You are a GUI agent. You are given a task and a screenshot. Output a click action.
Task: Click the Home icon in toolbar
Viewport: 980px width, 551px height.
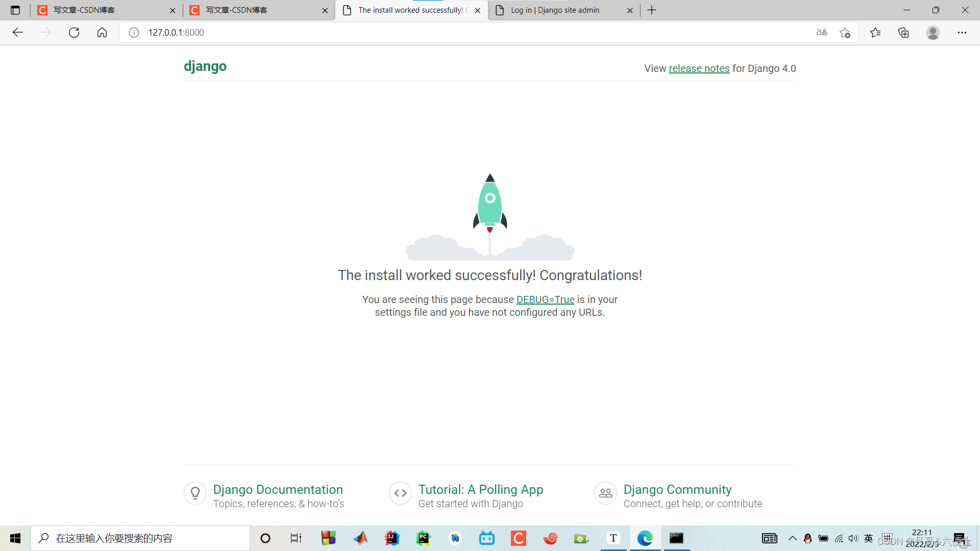coord(102,33)
